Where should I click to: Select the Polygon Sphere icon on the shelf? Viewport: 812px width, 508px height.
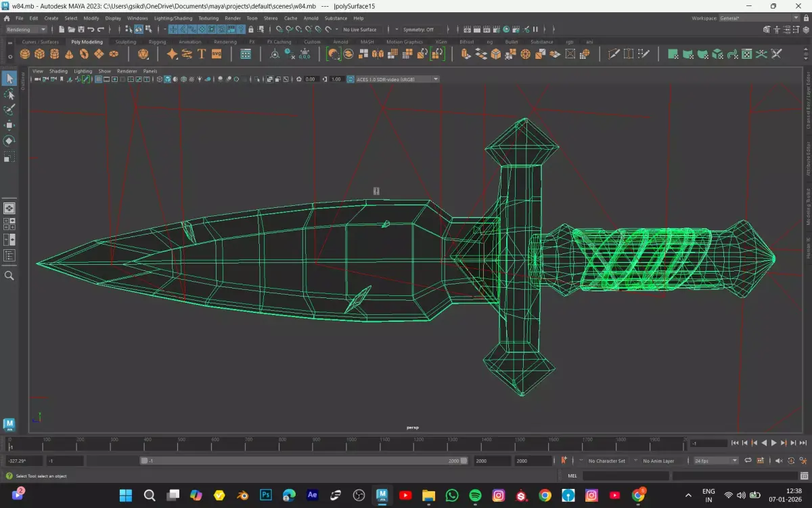pos(25,54)
